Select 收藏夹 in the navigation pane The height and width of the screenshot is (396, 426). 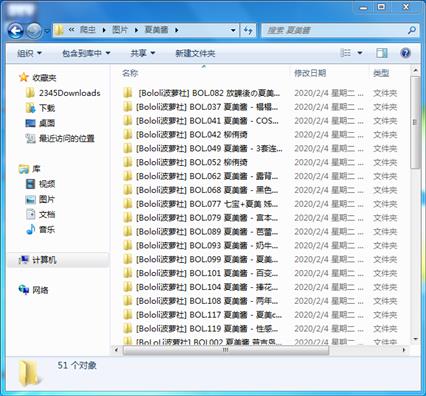coord(38,78)
